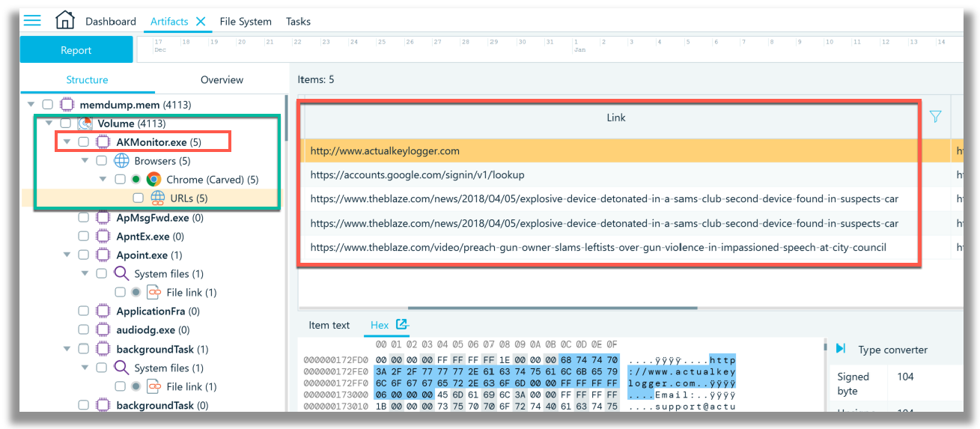Click the URLs link-globe icon

click(158, 198)
